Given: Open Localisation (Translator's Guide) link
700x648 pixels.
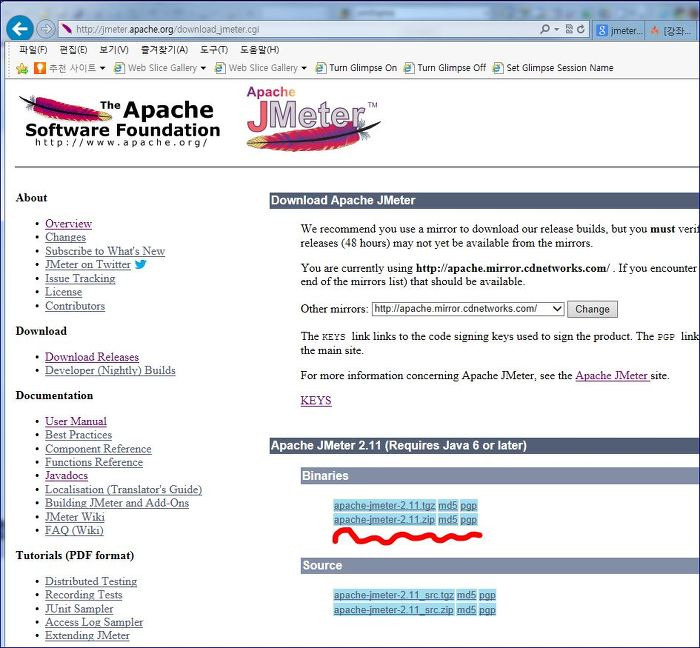Looking at the screenshot, I should coord(123,490).
